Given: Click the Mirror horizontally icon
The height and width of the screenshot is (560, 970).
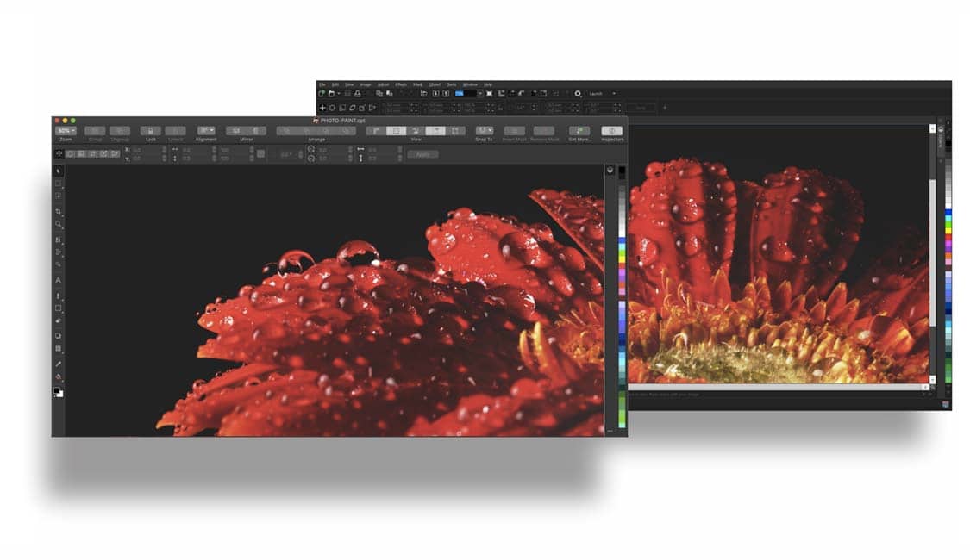Looking at the screenshot, I should [236, 130].
